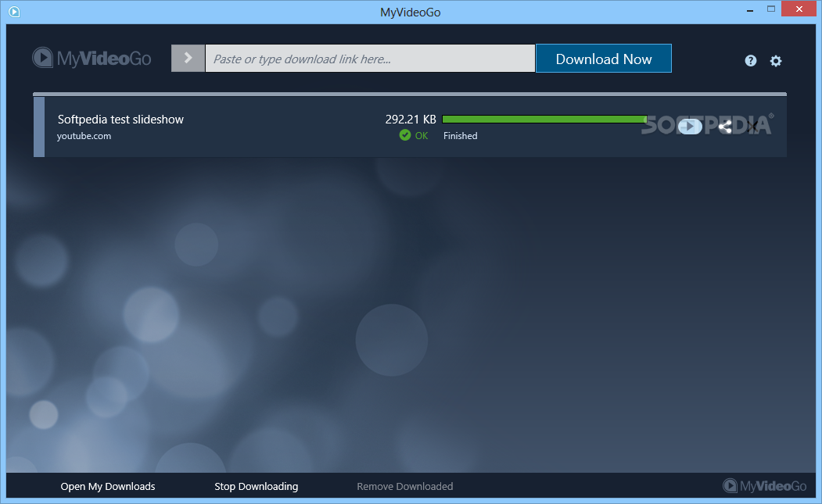Image resolution: width=822 pixels, height=504 pixels.
Task: Click the green OK checkmark icon
Action: click(404, 135)
